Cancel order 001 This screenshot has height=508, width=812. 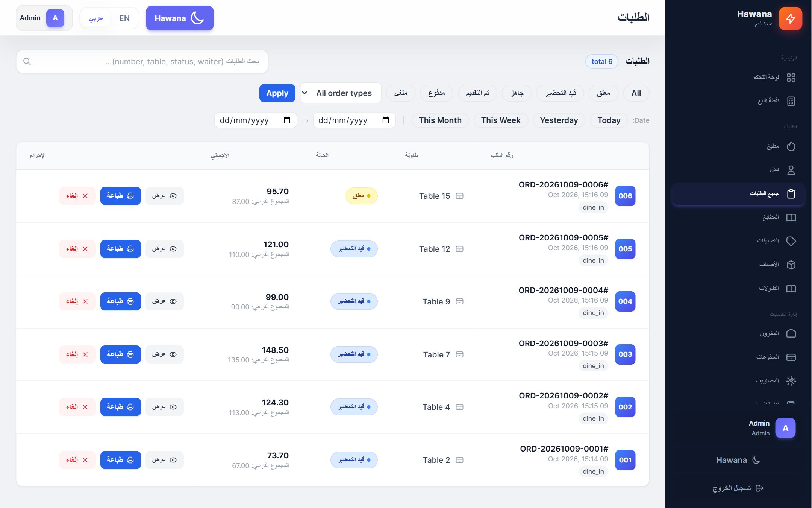pyautogui.click(x=77, y=460)
